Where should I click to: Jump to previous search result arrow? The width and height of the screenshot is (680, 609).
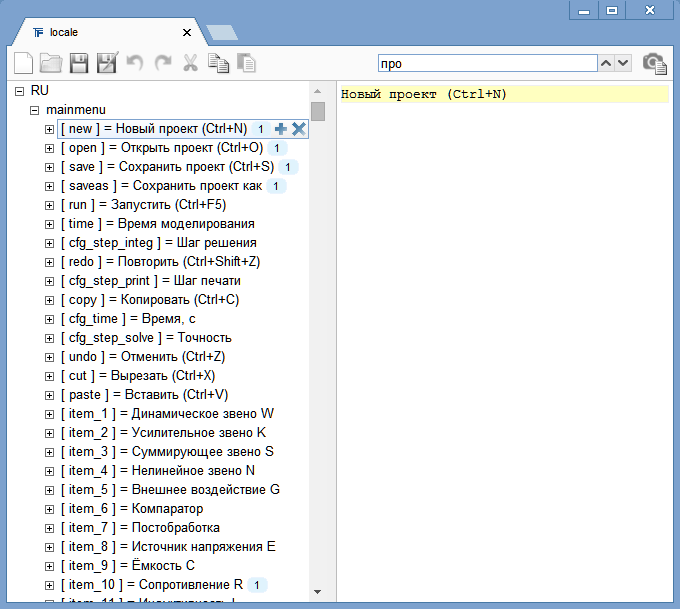coord(606,63)
